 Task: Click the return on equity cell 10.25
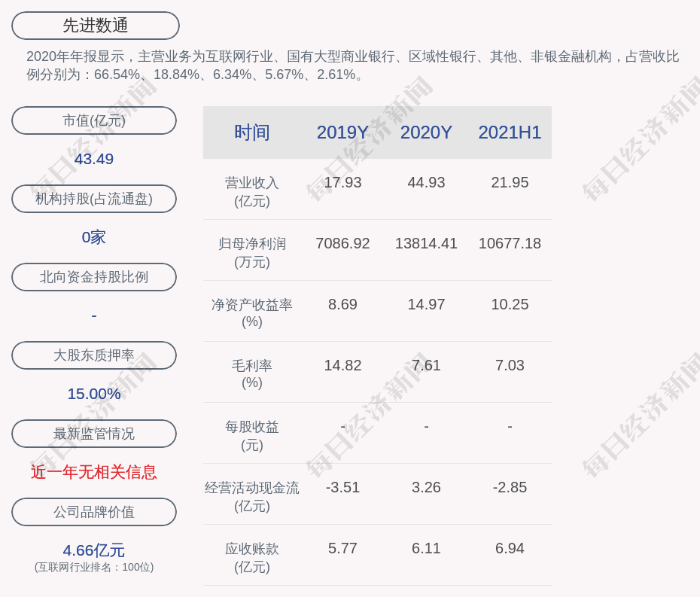510,305
